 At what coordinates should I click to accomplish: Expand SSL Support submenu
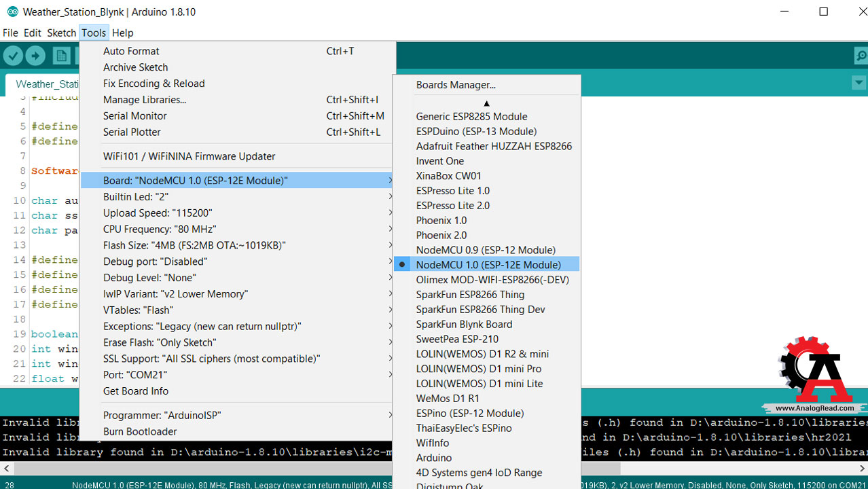390,359
